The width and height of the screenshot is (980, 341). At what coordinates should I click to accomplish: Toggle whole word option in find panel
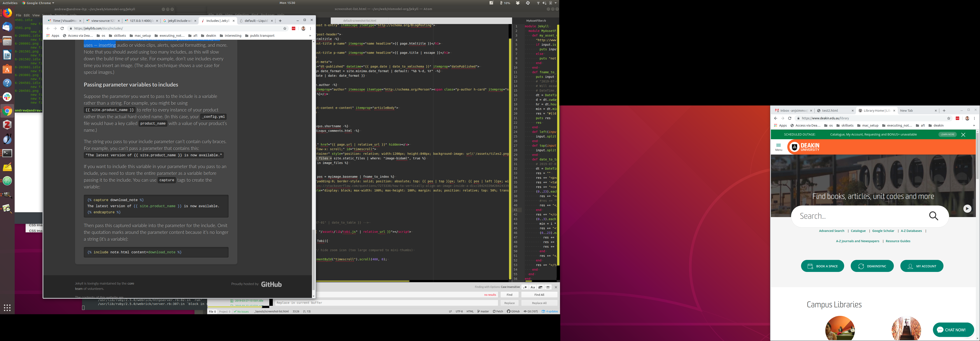pos(548,287)
